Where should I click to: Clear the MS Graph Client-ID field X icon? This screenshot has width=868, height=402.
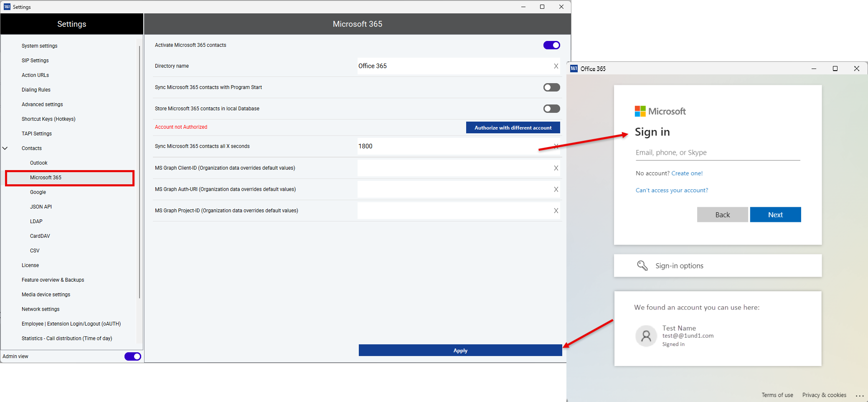(x=556, y=168)
